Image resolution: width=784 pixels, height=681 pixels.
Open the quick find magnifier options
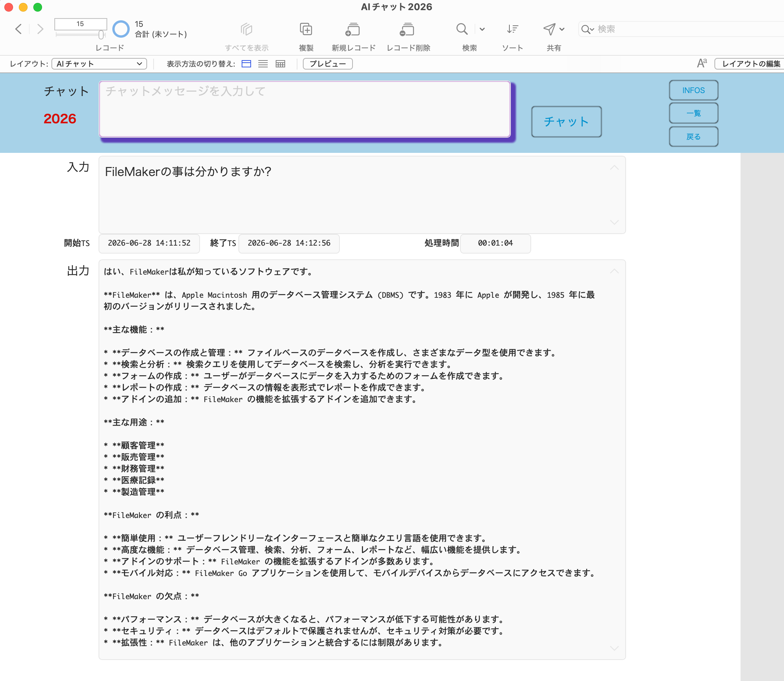pos(588,29)
